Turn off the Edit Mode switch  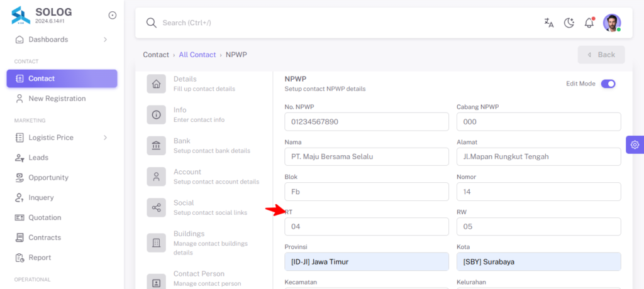(x=608, y=84)
